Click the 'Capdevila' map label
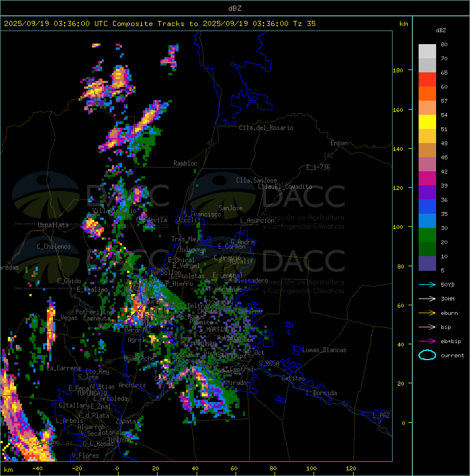The width and height of the screenshot is (470, 476). pyautogui.click(x=152, y=220)
